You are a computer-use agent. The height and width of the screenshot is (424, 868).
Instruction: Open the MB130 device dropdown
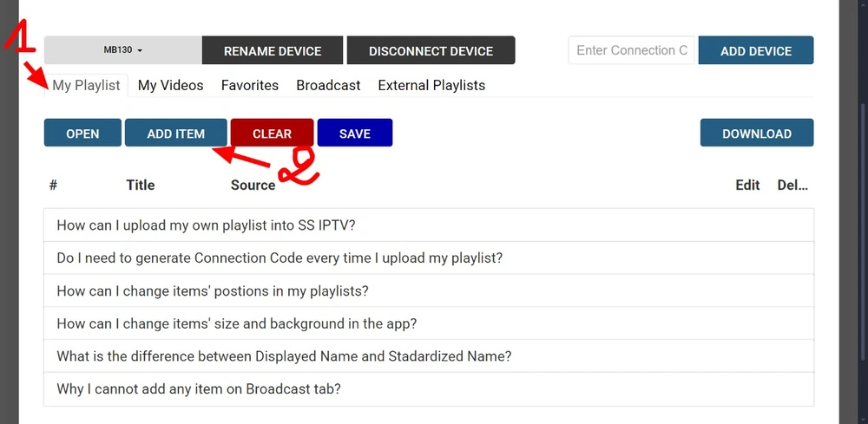coord(122,50)
